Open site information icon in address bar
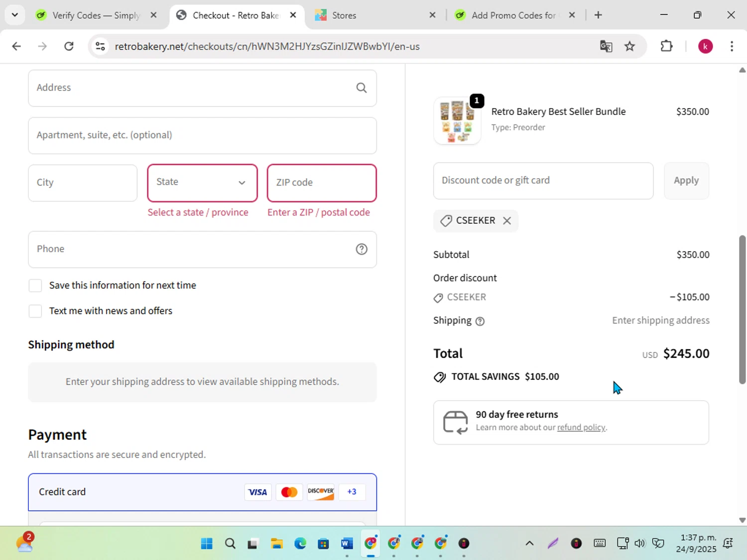Image resolution: width=747 pixels, height=560 pixels. (x=100, y=46)
